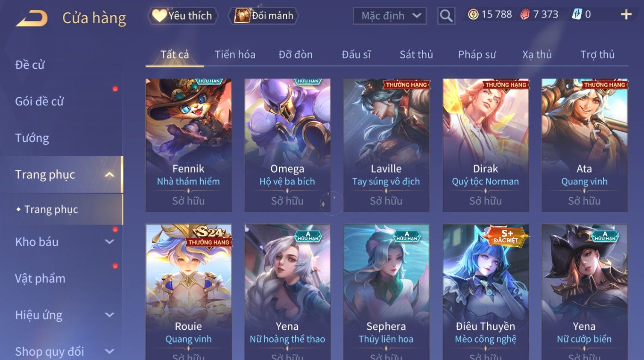
Task: Switch to the Pháp sư tab
Action: 477,55
